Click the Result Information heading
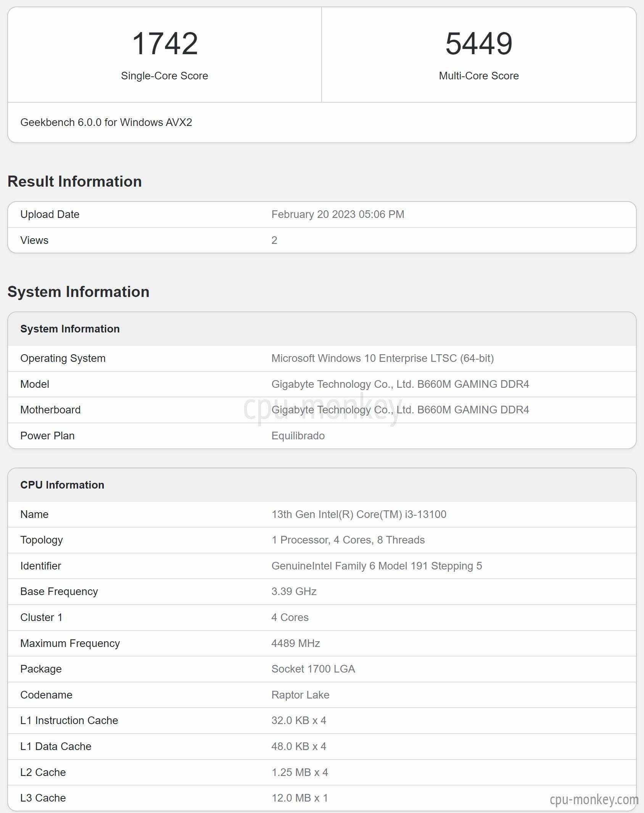The height and width of the screenshot is (813, 644). point(75,181)
